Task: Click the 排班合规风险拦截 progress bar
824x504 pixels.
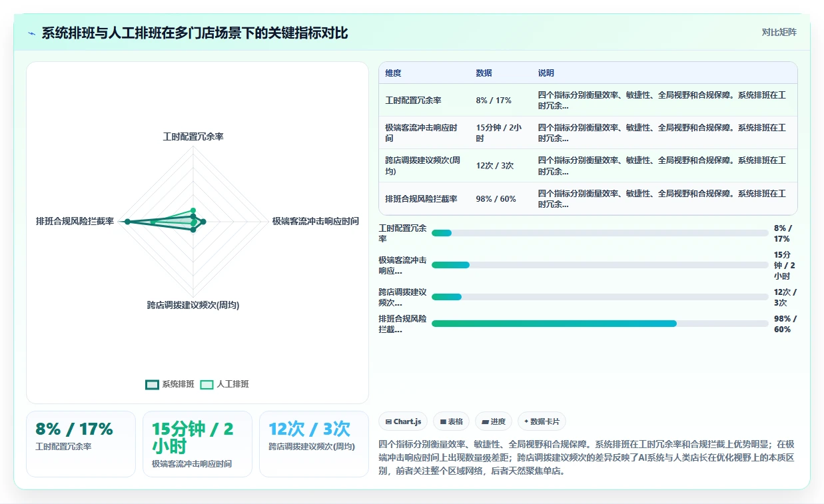Action: (x=600, y=324)
